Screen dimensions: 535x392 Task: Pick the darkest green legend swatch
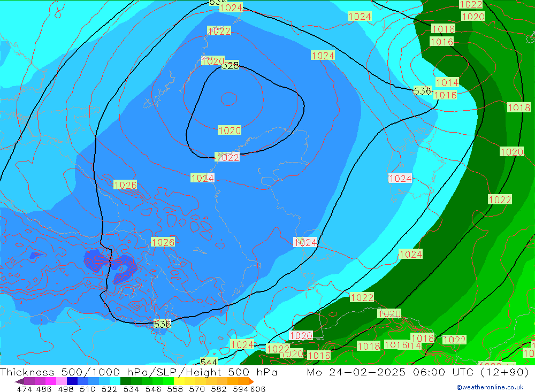click(125, 381)
